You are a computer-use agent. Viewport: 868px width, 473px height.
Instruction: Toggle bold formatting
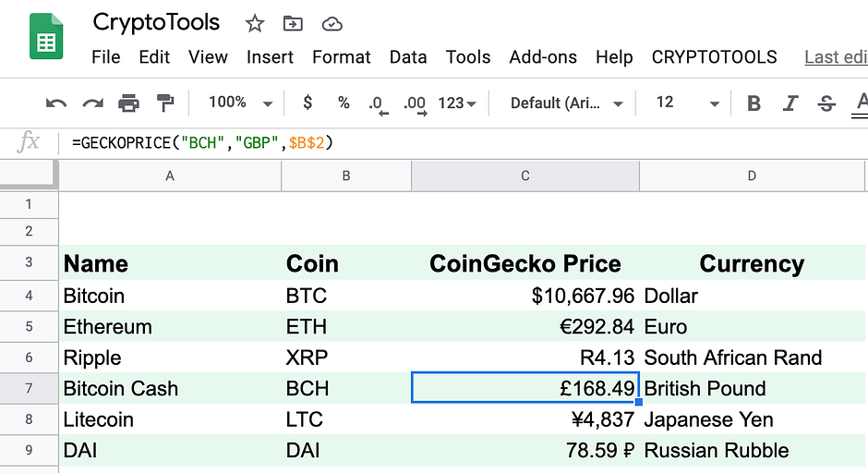coord(753,103)
